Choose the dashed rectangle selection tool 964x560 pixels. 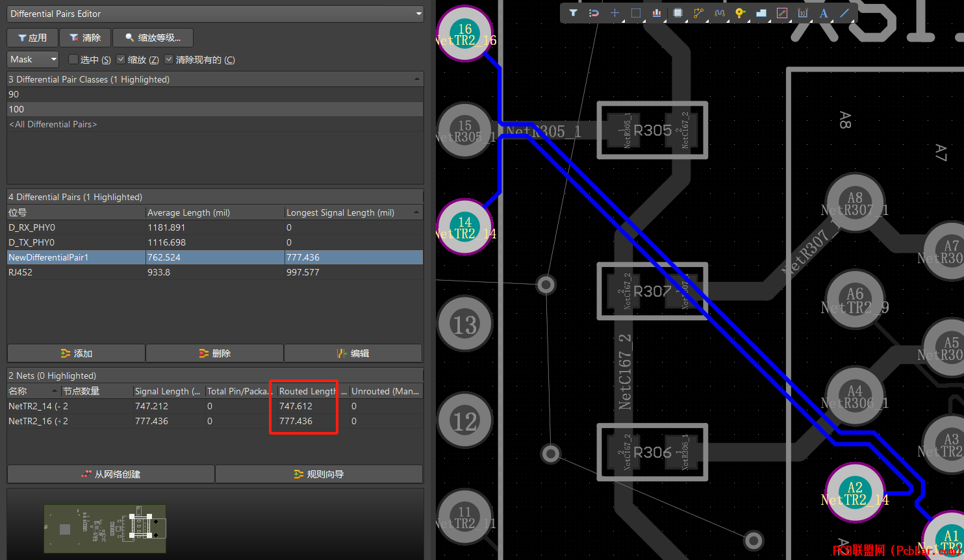point(635,13)
